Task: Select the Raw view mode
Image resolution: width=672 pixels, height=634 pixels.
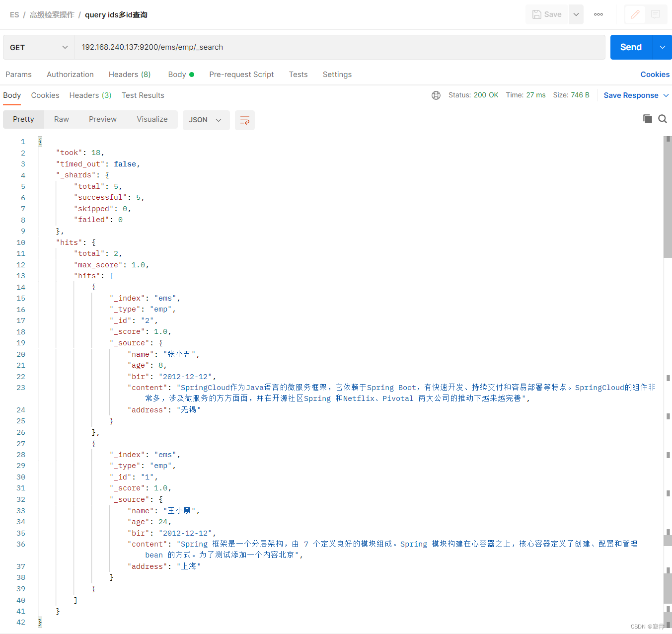Action: 62,119
